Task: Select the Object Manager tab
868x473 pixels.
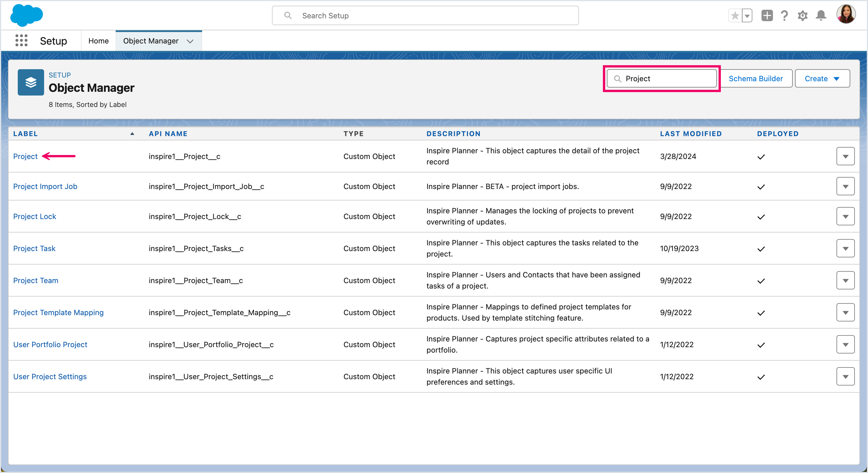Action: [x=151, y=41]
